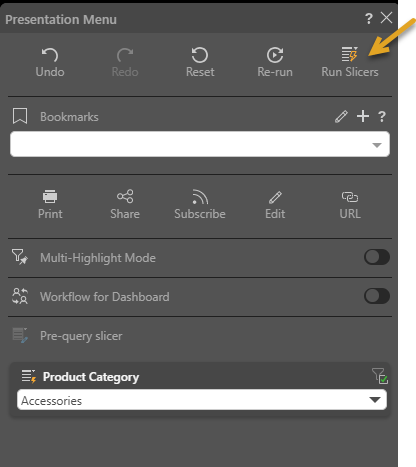
Task: Run Slicers from the top toolbar
Action: [350, 54]
